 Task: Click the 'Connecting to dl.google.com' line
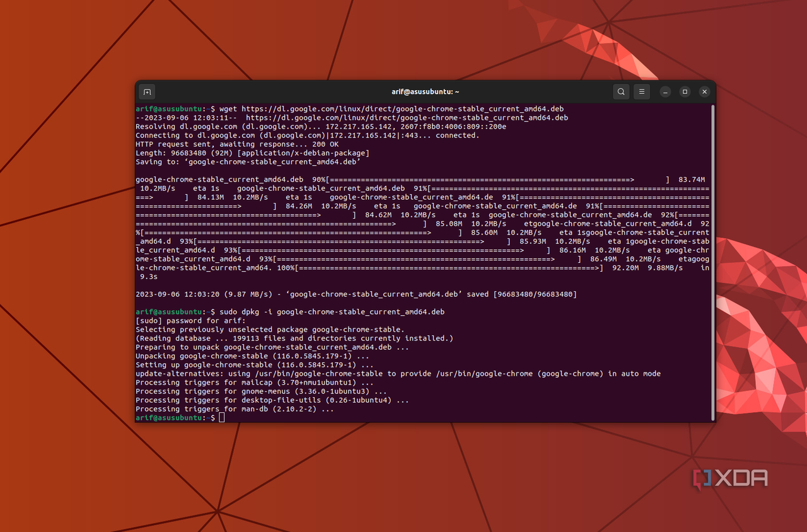click(x=308, y=136)
